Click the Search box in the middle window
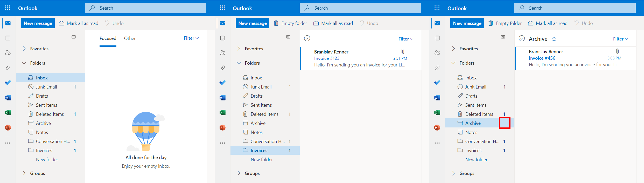644x183 pixels. [360, 8]
